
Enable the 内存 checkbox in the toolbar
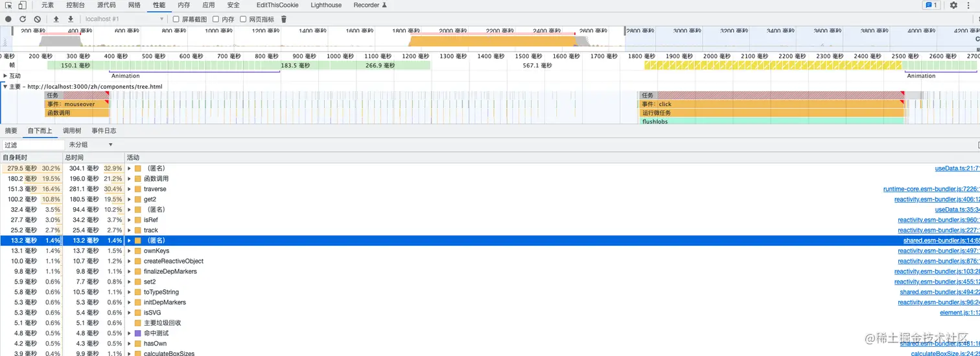tap(216, 19)
